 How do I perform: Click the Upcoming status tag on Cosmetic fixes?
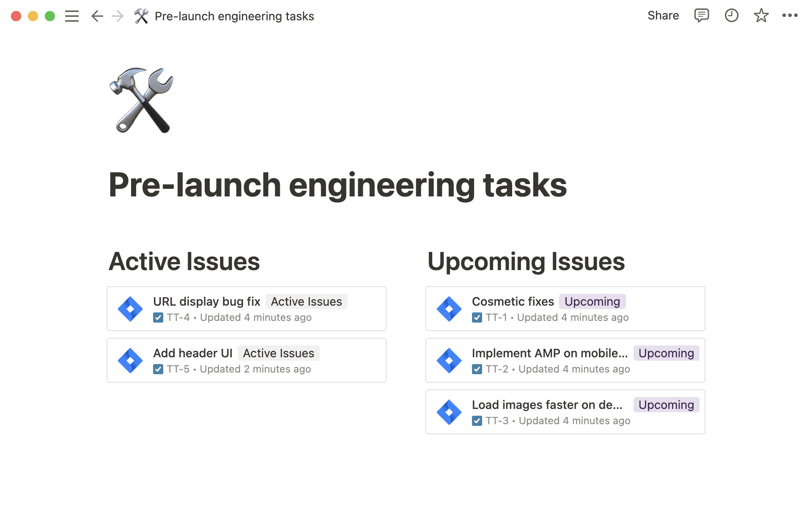pos(592,301)
